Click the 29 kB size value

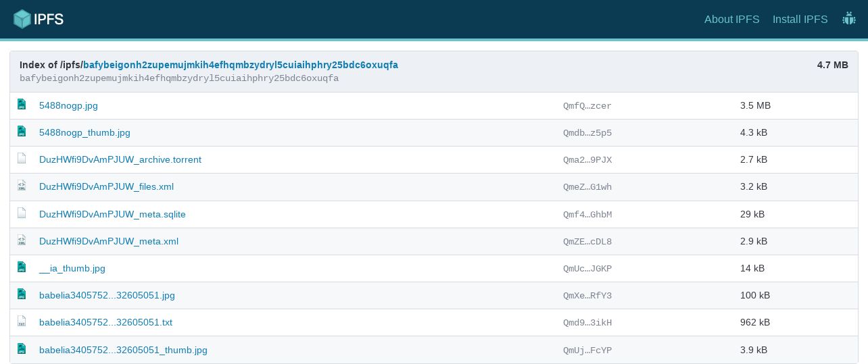752,214
